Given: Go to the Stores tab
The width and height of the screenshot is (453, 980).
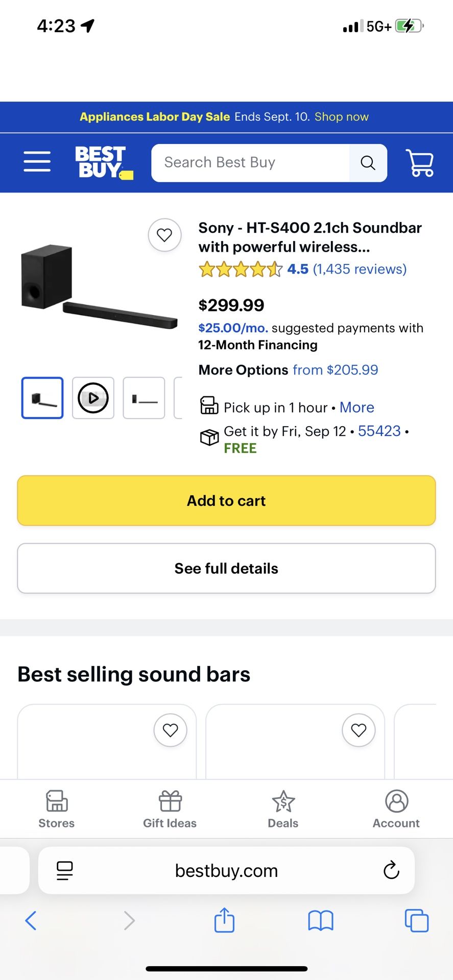Looking at the screenshot, I should click(x=57, y=809).
